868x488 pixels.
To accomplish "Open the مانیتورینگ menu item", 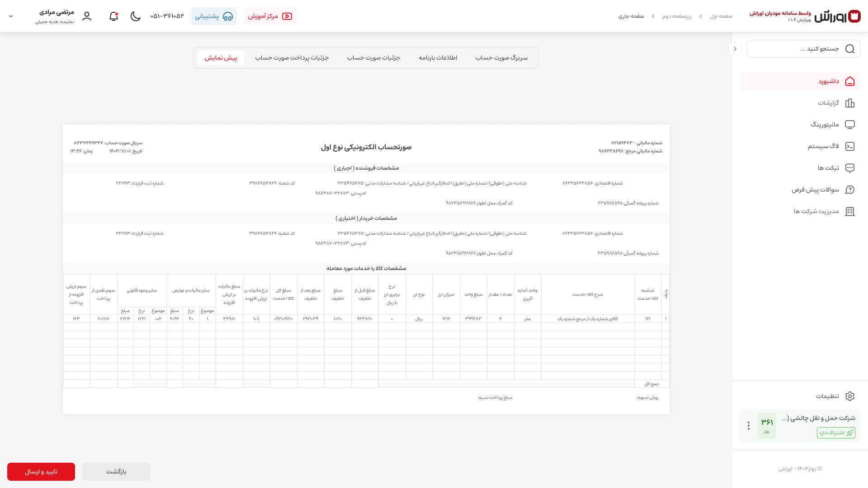I will coord(800,125).
